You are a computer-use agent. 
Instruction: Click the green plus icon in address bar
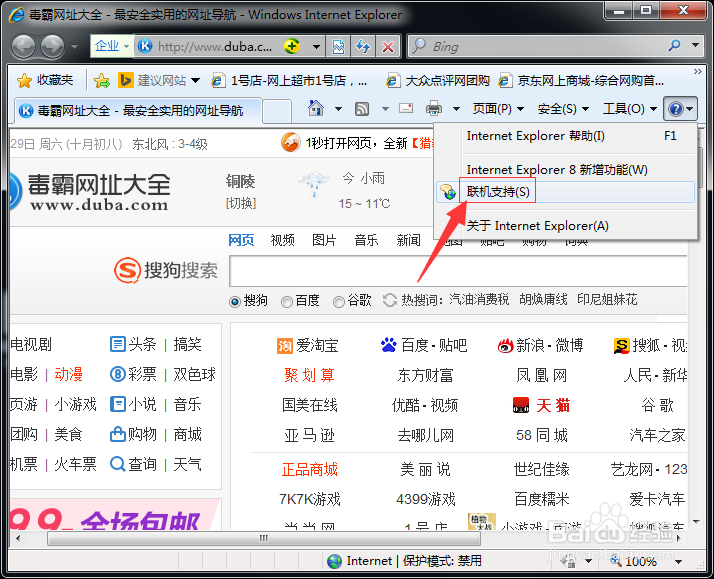pos(291,46)
